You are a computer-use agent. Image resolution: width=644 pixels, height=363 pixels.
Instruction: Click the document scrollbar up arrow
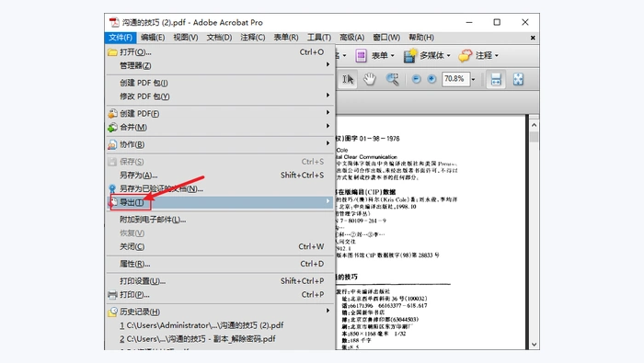coord(534,125)
